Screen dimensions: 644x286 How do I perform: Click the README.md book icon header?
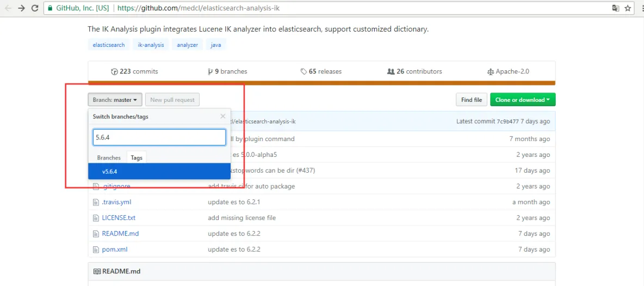97,272
